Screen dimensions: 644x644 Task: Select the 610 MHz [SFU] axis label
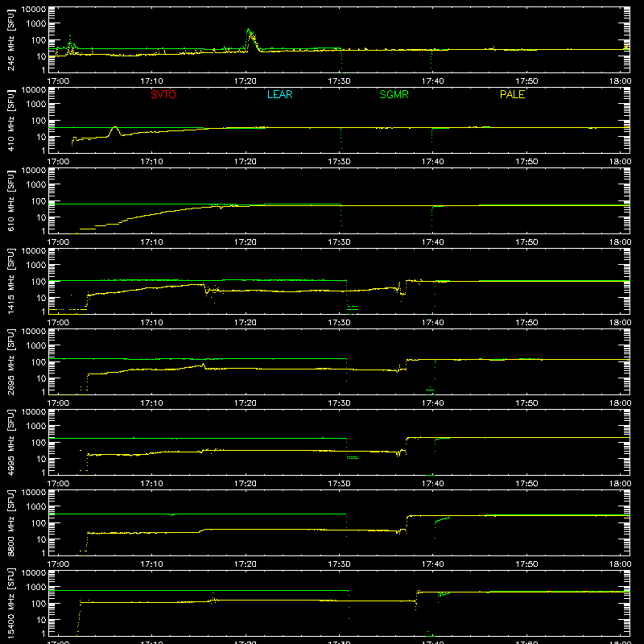click(x=11, y=201)
